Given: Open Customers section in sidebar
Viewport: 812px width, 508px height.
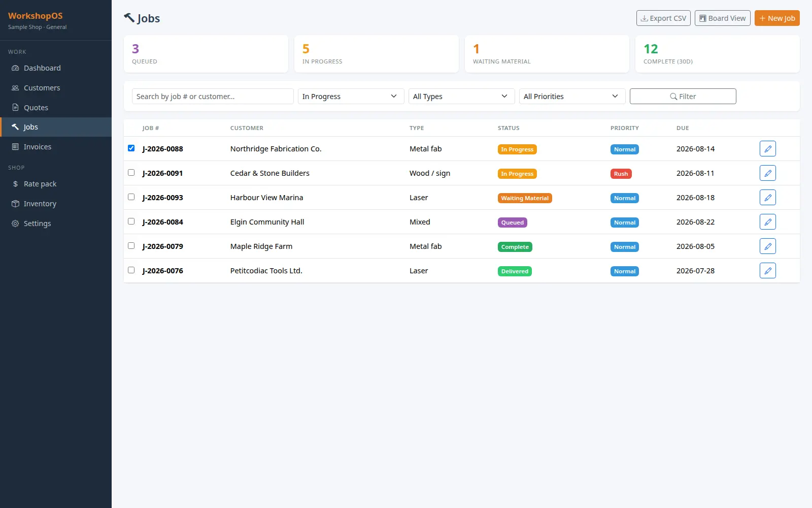Looking at the screenshot, I should [56, 88].
